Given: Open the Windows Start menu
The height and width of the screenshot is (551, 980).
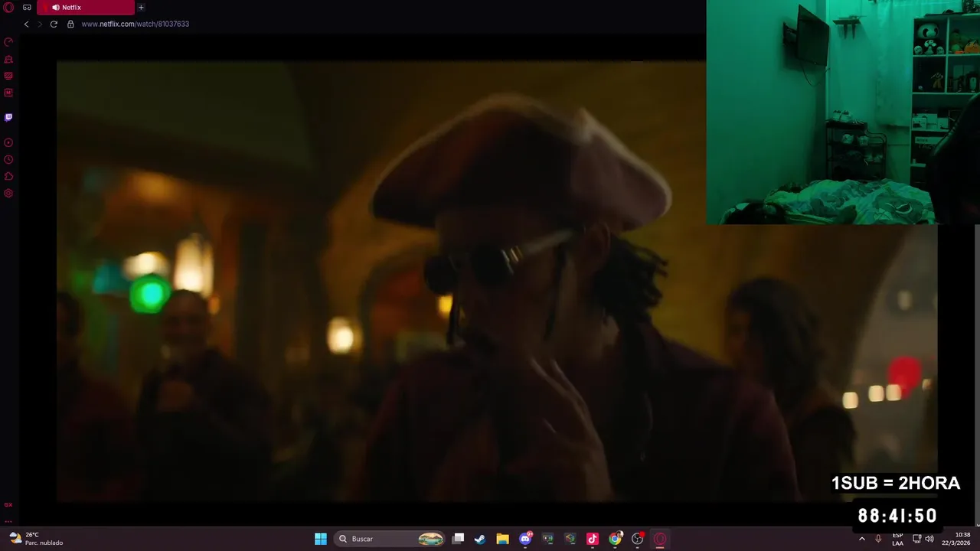Looking at the screenshot, I should pyautogui.click(x=321, y=539).
